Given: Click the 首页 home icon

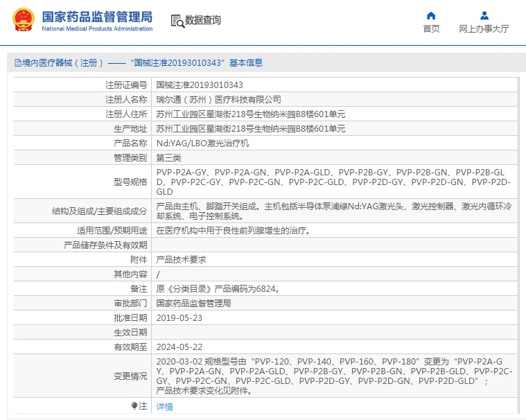Looking at the screenshot, I should pos(431,16).
